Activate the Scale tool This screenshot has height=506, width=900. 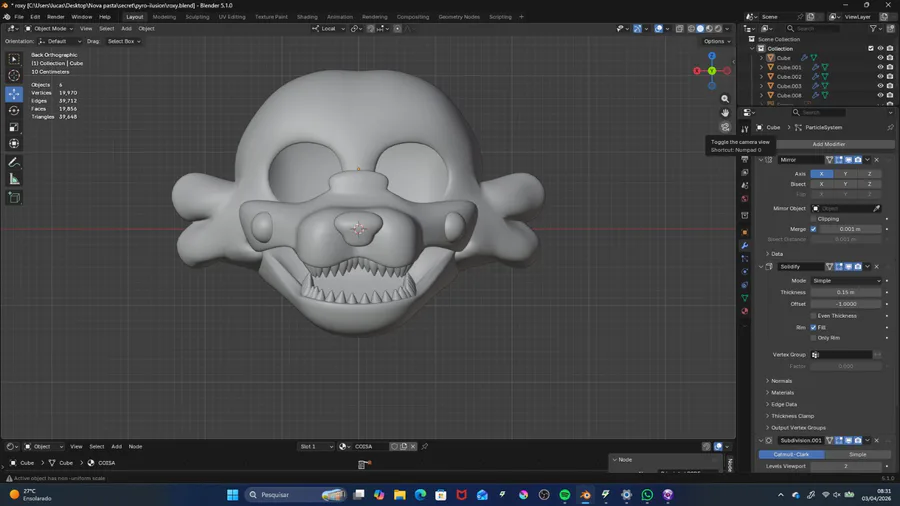point(14,128)
